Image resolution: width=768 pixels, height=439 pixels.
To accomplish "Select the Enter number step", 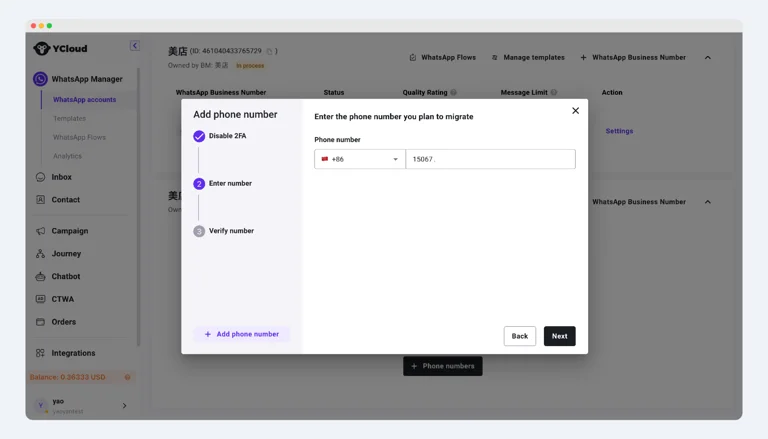I will click(x=222, y=183).
